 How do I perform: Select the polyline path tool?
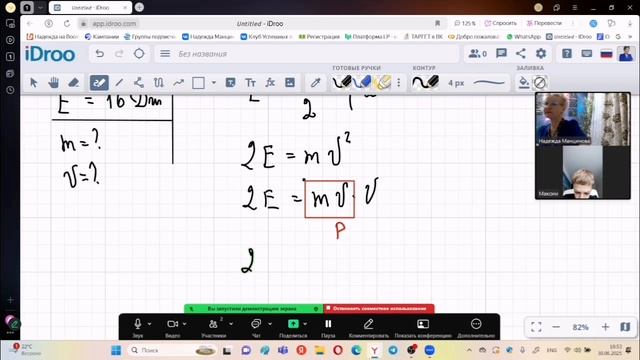[159, 83]
